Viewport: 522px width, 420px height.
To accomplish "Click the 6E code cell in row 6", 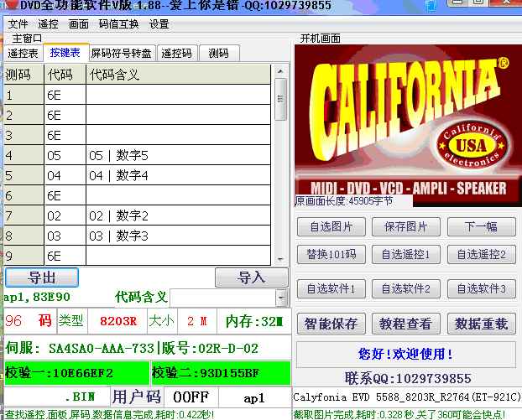I will [65, 195].
